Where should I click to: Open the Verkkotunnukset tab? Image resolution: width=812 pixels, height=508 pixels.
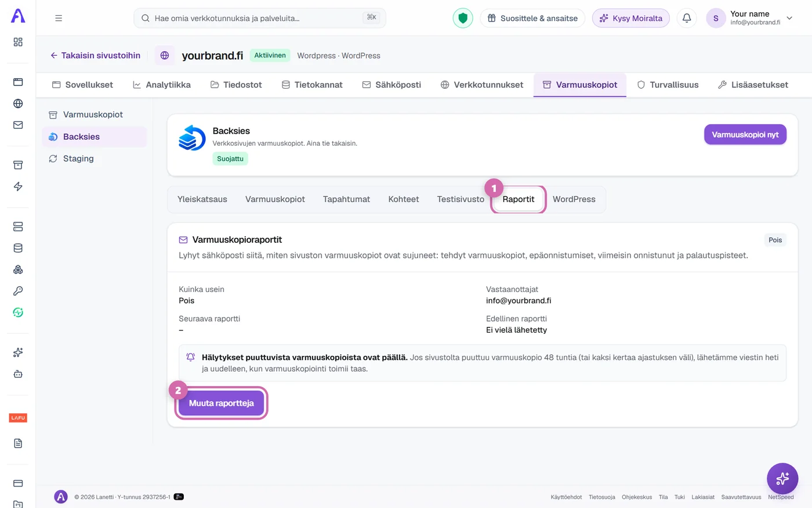point(482,85)
